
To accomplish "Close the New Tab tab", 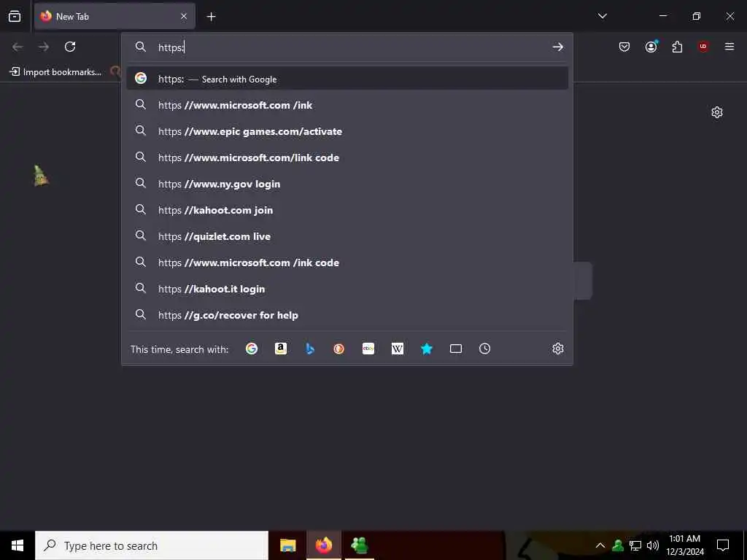I will tap(184, 17).
